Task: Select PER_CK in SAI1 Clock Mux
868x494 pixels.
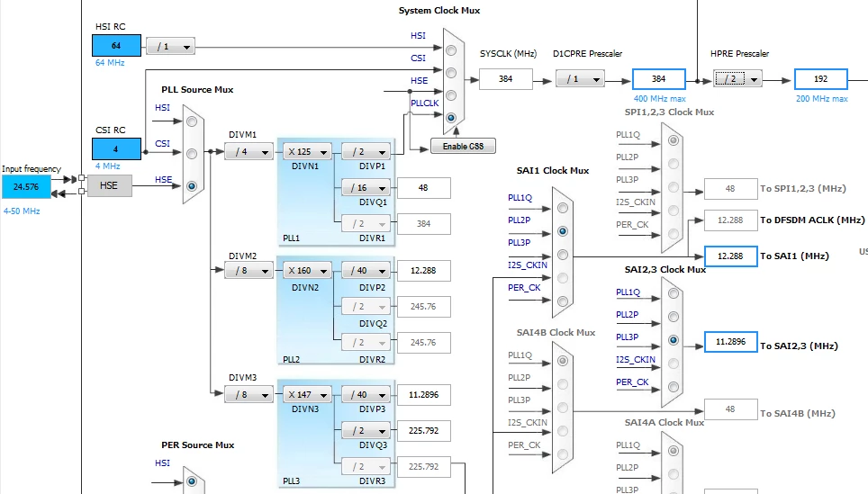Action: (563, 301)
